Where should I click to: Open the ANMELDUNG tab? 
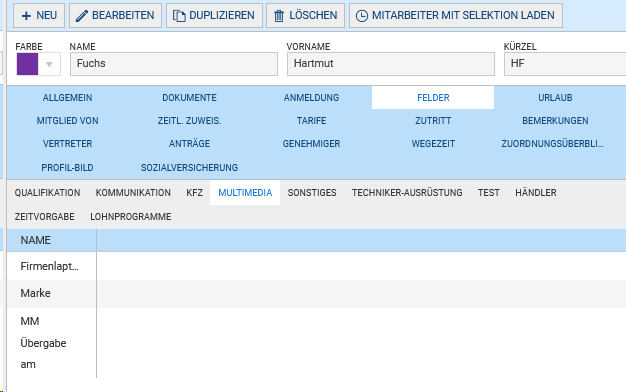tap(311, 98)
